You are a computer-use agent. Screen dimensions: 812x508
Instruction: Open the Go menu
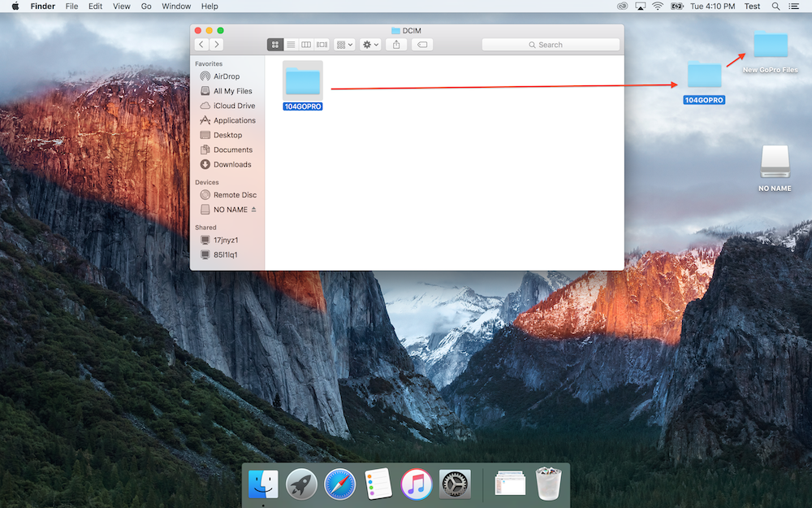146,6
